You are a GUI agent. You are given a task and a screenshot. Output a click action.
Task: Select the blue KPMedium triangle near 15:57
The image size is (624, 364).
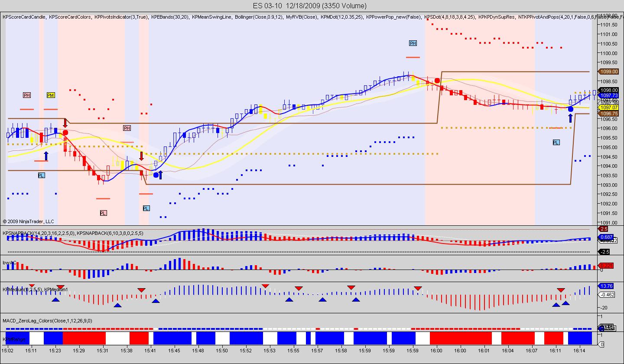[322, 299]
